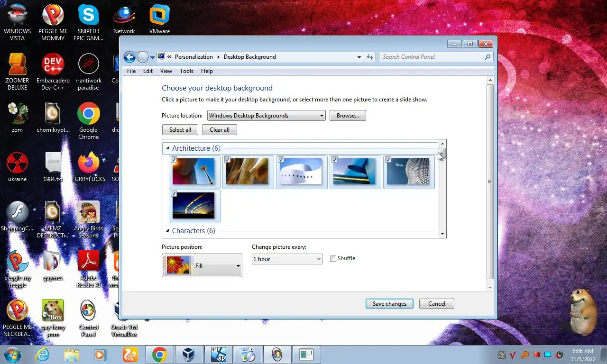
Task: Switch to VirtualBox cube taskbar icon
Action: click(189, 355)
